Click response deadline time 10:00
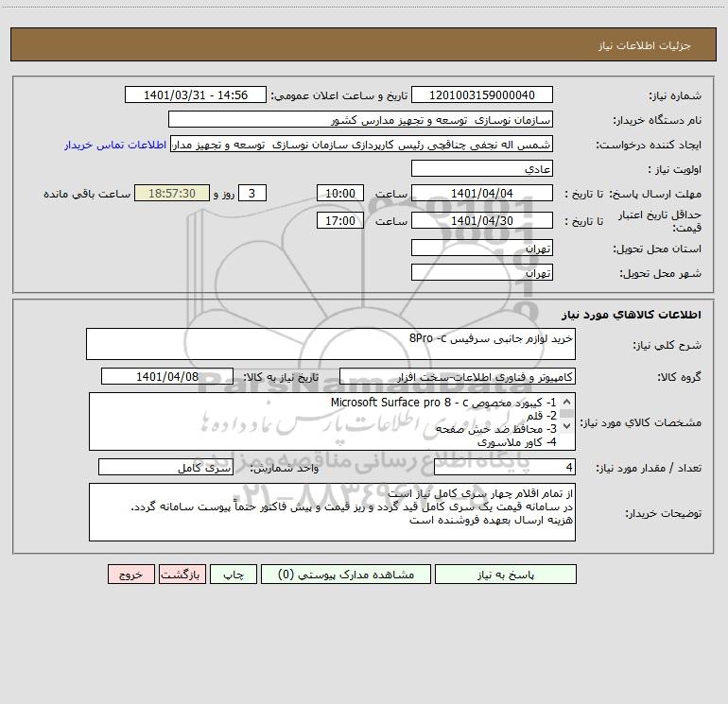 click(339, 193)
